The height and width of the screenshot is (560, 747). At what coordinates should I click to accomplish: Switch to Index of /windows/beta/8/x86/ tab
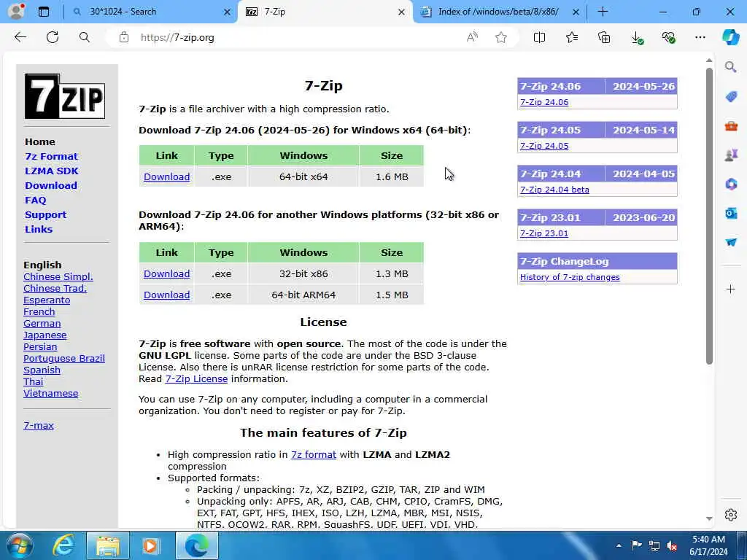tap(498, 12)
